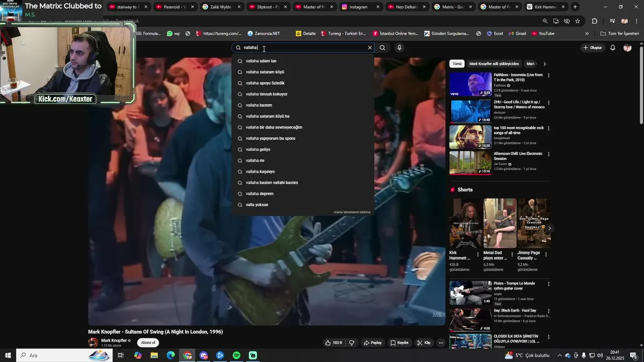Image resolution: width=644 pixels, height=362 pixels.
Task: Open Windows Start menu
Action: pos(8,355)
